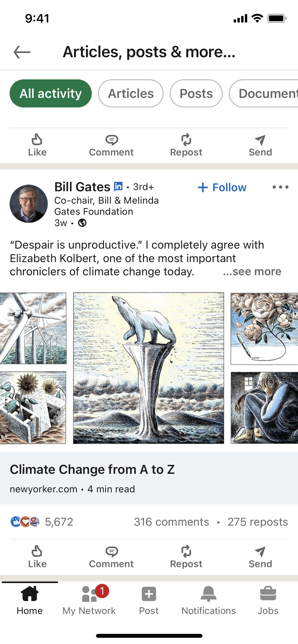Create a new post with the plus icon
This screenshot has height=644, width=298.
149,600
